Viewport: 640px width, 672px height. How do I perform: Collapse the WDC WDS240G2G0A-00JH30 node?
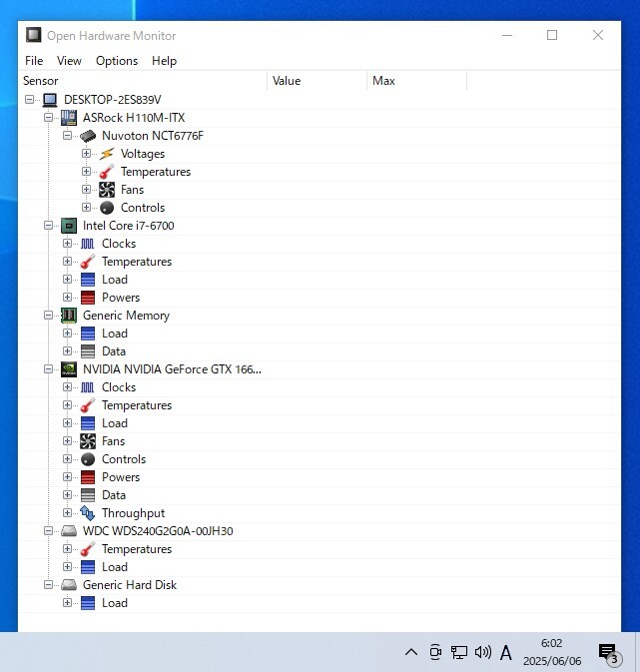coord(49,531)
